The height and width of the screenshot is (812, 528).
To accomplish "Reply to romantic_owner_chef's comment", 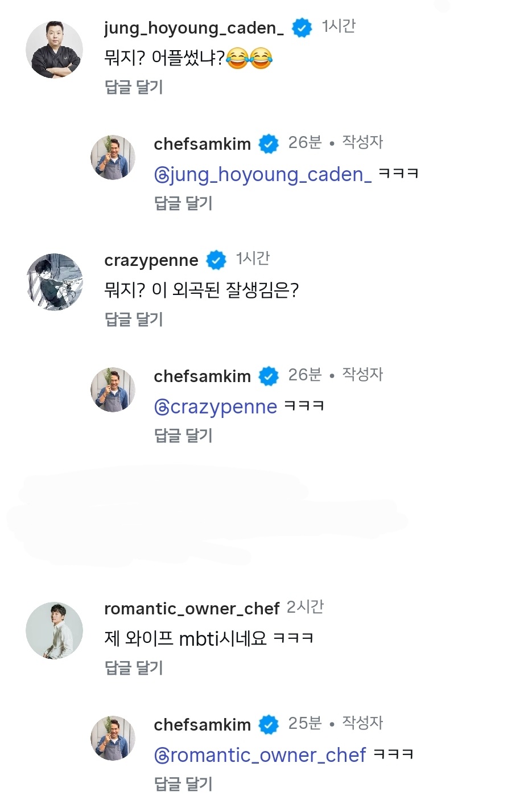I will (134, 668).
